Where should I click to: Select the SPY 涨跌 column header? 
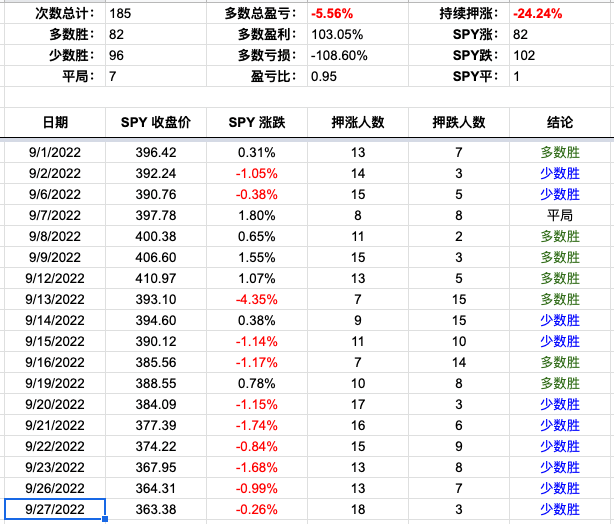pos(256,122)
